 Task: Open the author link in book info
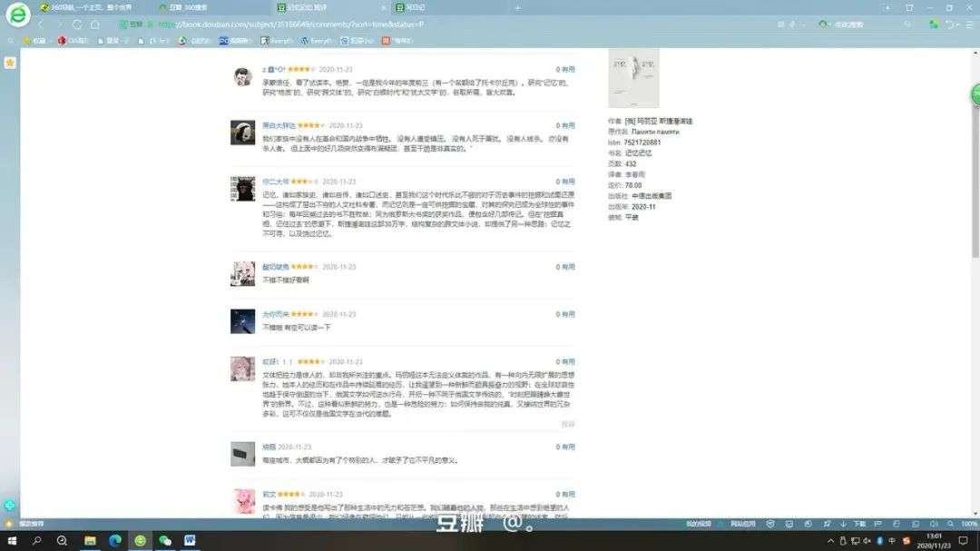659,122
